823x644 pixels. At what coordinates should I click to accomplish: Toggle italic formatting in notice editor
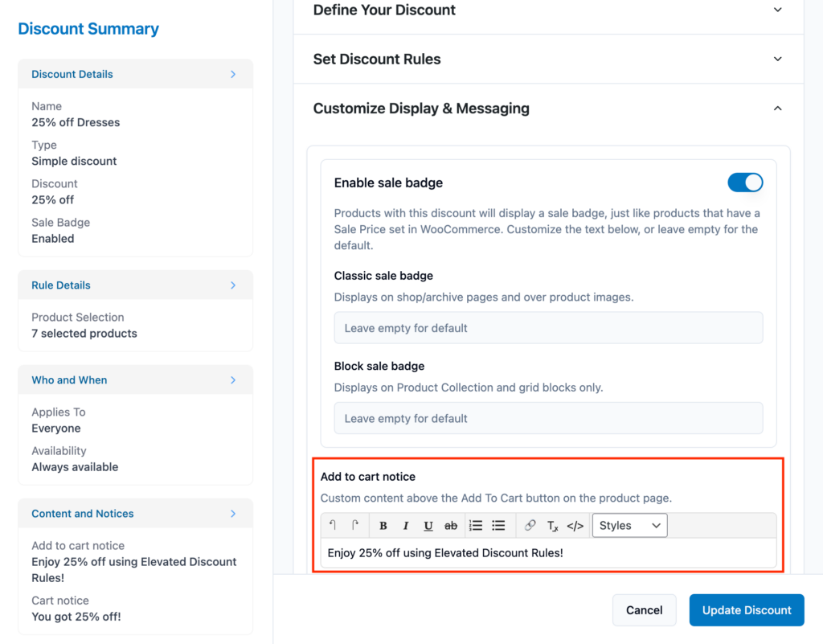pyautogui.click(x=406, y=525)
